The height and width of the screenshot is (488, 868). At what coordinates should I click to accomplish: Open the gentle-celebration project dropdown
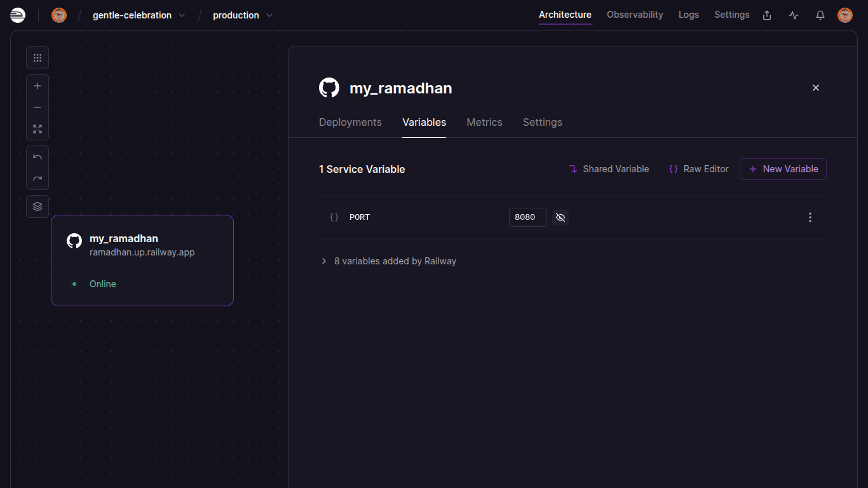click(139, 15)
